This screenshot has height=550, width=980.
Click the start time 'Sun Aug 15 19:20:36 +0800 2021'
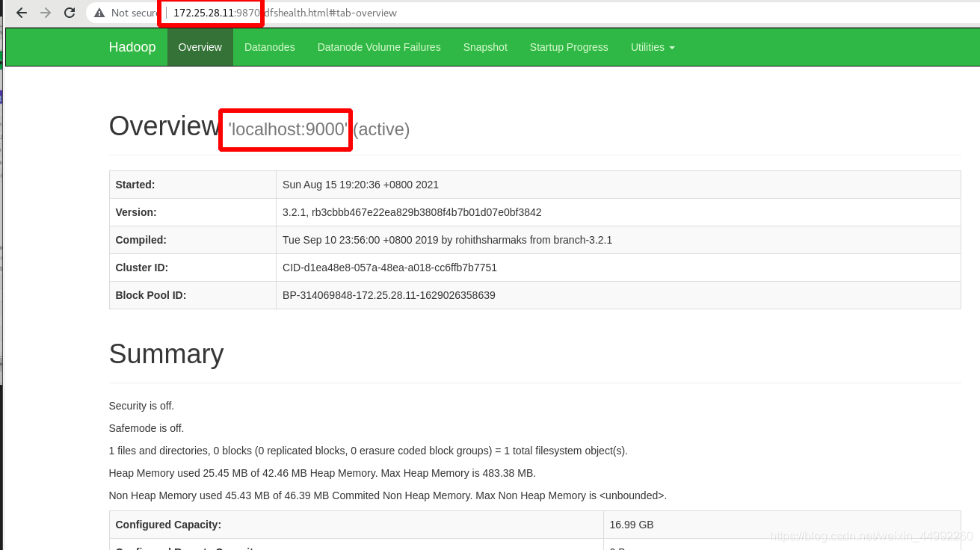tap(360, 185)
